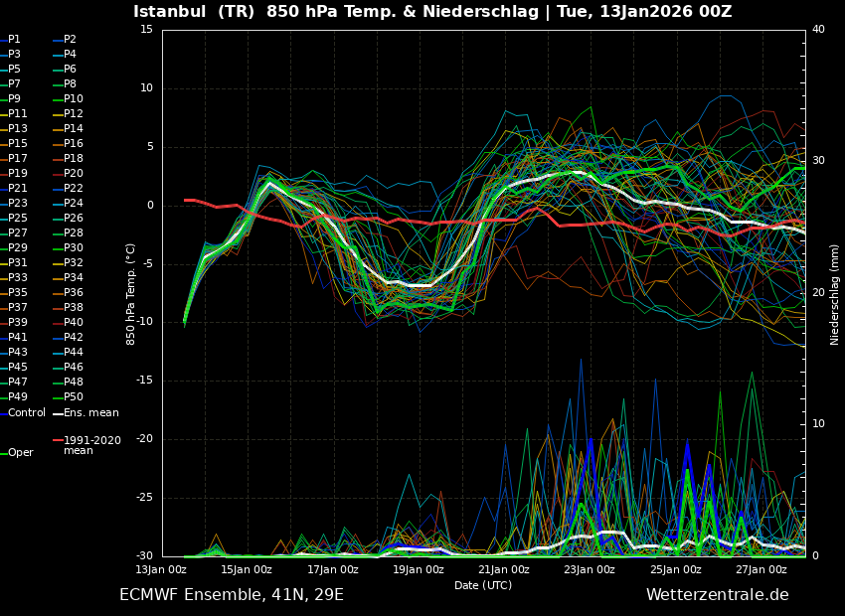Click the P40 legend label
The height and width of the screenshot is (616, 845).
pos(74,323)
